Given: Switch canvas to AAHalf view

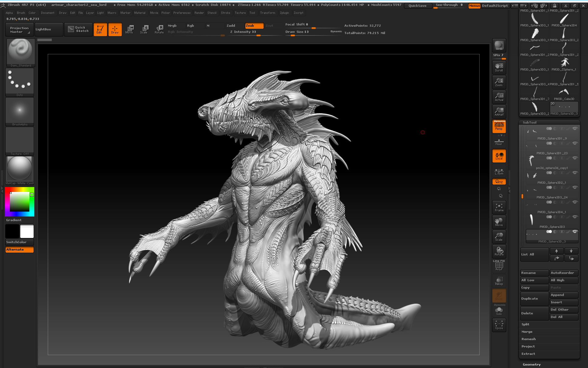Looking at the screenshot, I should click(499, 111).
